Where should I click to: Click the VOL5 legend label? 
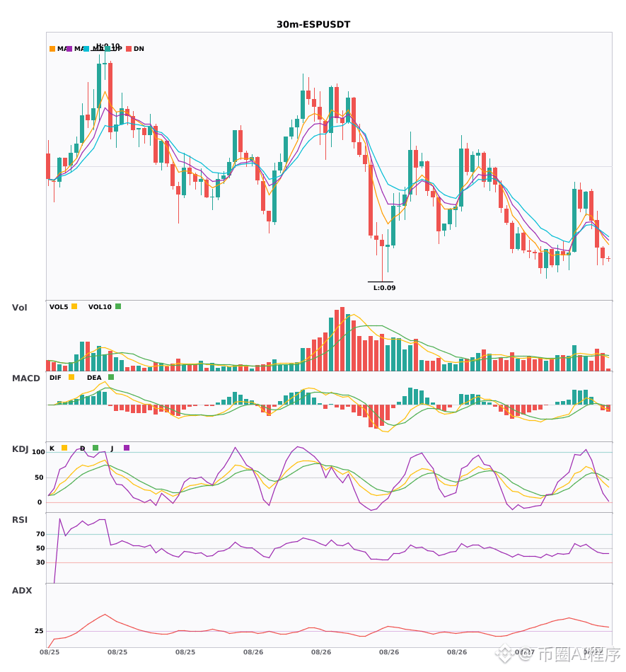pyautogui.click(x=59, y=307)
